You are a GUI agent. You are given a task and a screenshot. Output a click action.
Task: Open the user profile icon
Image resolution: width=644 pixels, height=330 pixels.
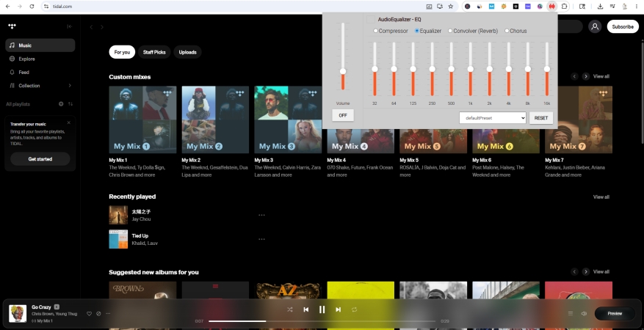[594, 26]
